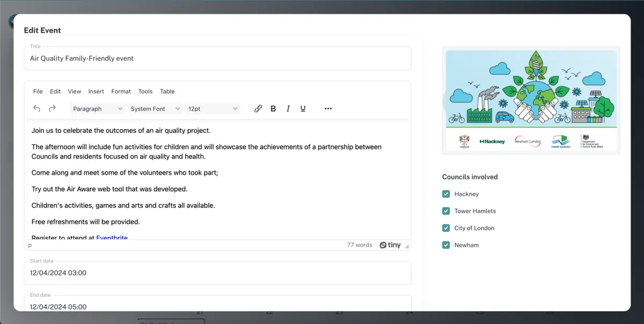Open the Insert menu in the editor
Image resolution: width=644 pixels, height=324 pixels.
tap(96, 91)
